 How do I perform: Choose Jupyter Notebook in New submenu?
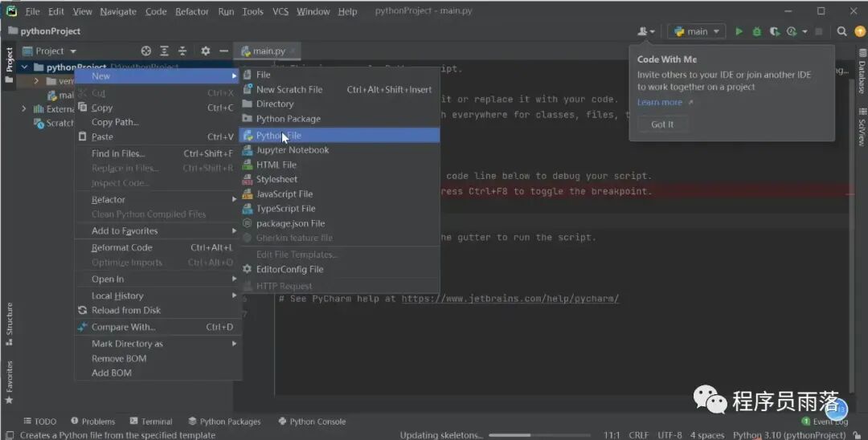[339, 150]
